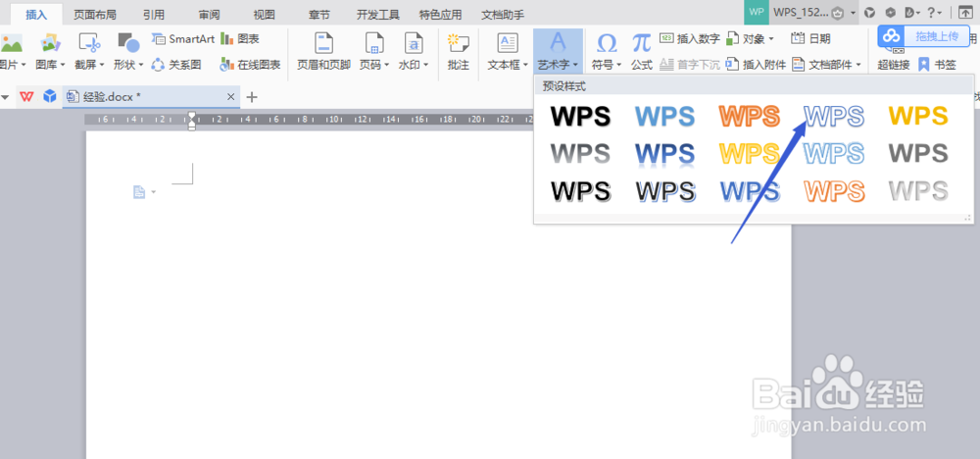Switch to the Insert (插入) tab
The width and height of the screenshot is (980, 459).
36,15
